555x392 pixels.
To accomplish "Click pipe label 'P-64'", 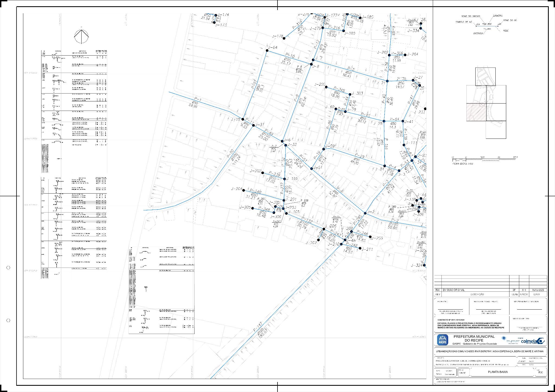I will (x=395, y=119).
